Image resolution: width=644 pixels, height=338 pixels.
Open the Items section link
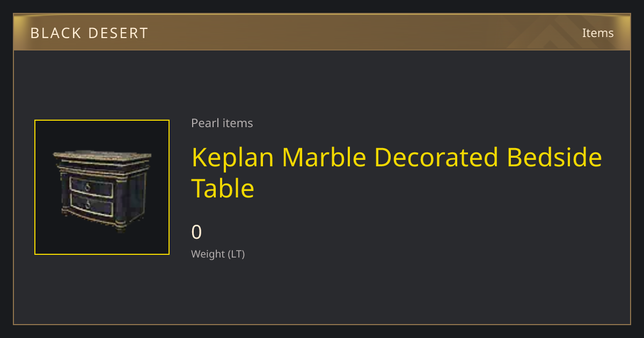[598, 33]
